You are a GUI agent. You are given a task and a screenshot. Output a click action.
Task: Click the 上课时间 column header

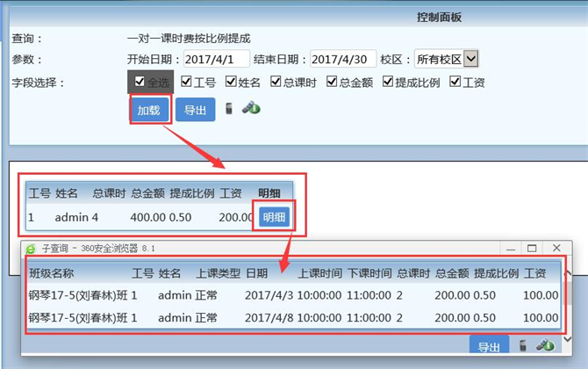click(319, 273)
